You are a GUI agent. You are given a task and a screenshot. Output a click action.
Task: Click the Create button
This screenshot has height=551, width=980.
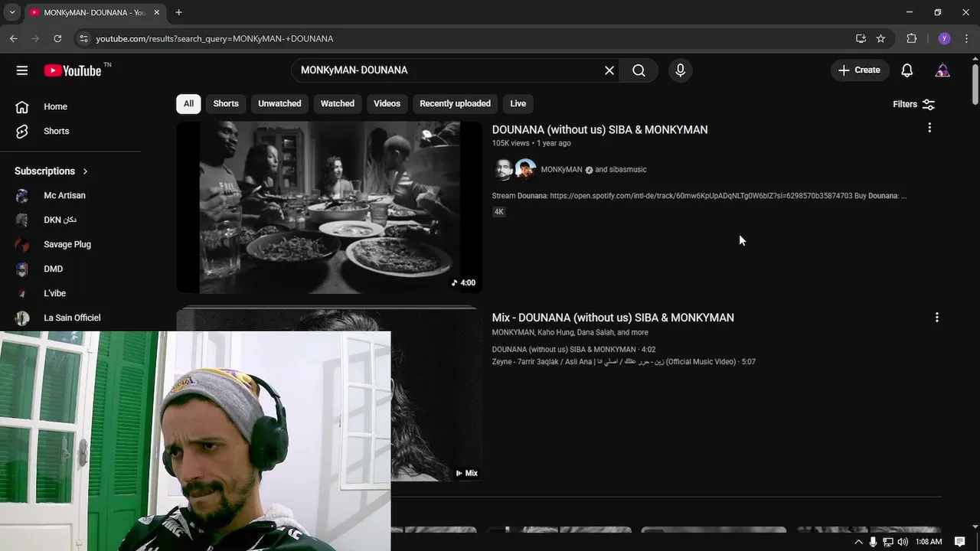tap(860, 70)
